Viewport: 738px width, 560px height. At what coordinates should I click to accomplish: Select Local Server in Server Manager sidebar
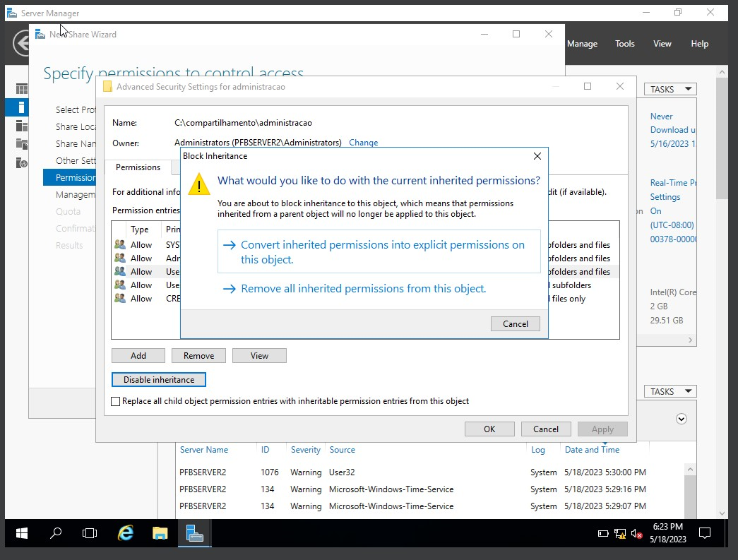tap(23, 107)
